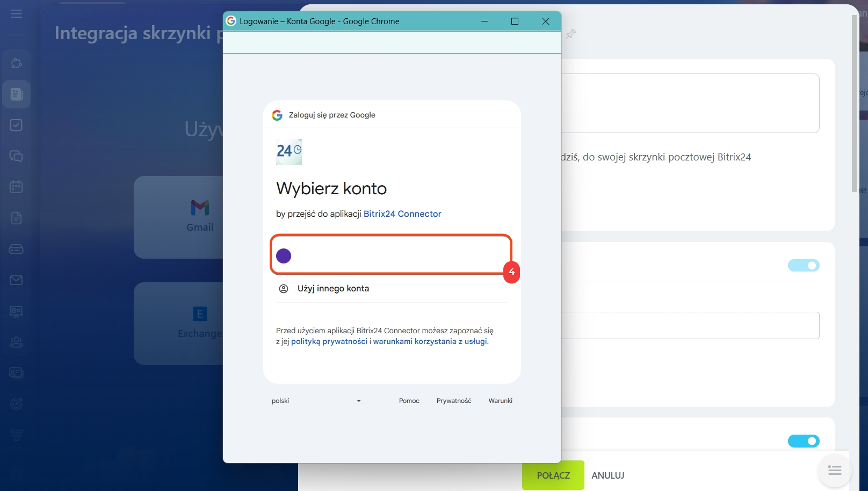Click the green POŁĄCZ button
Image resolution: width=868 pixels, height=491 pixels.
(x=553, y=475)
